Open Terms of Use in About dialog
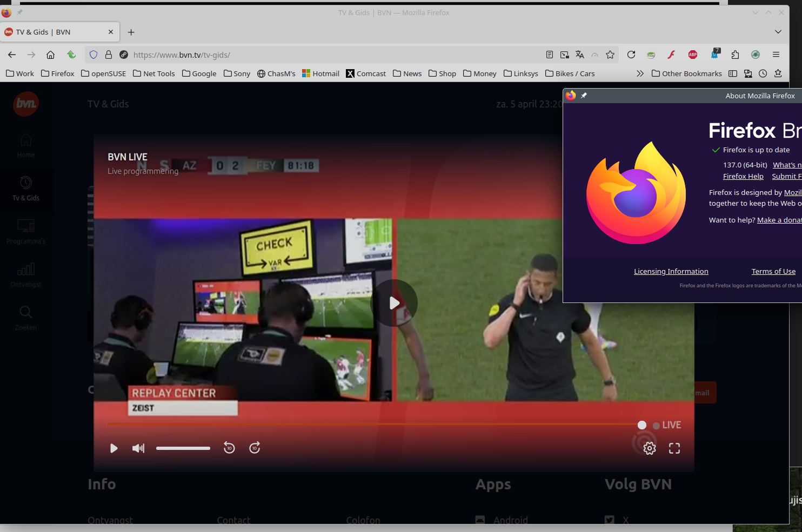 [x=773, y=272]
